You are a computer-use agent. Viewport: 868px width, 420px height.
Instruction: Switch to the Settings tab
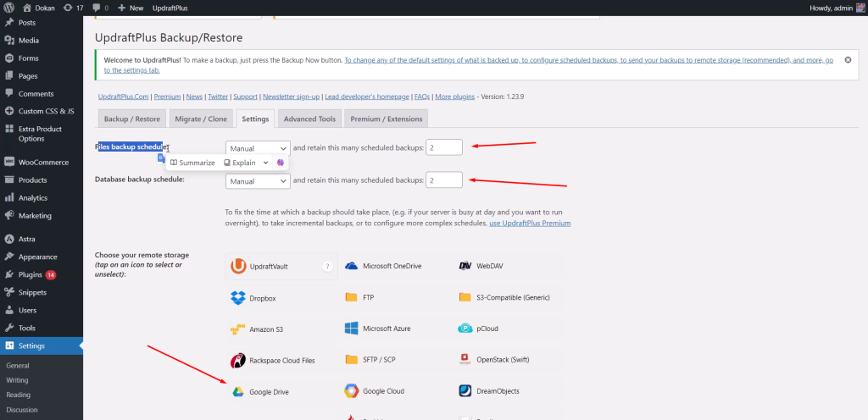(x=255, y=119)
